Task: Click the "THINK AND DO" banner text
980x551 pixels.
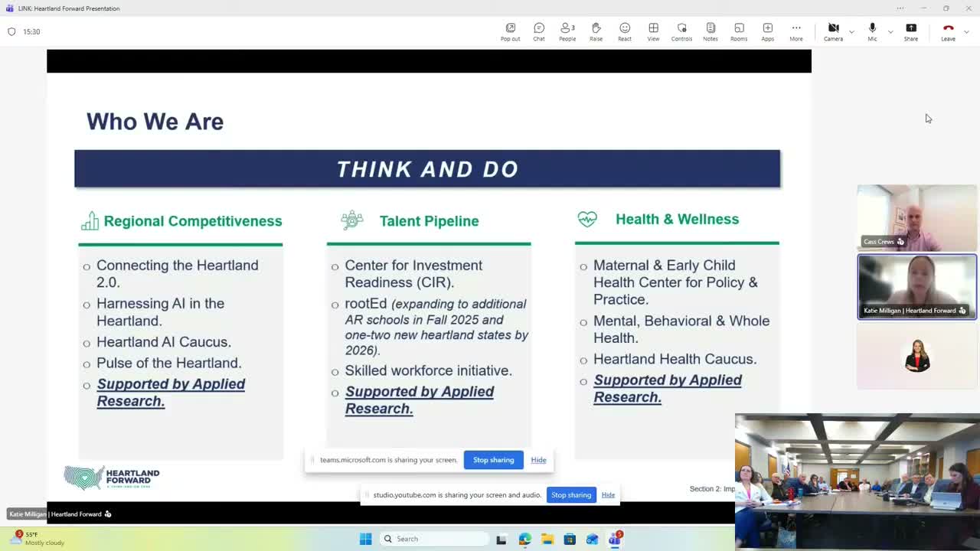Action: pyautogui.click(x=427, y=169)
